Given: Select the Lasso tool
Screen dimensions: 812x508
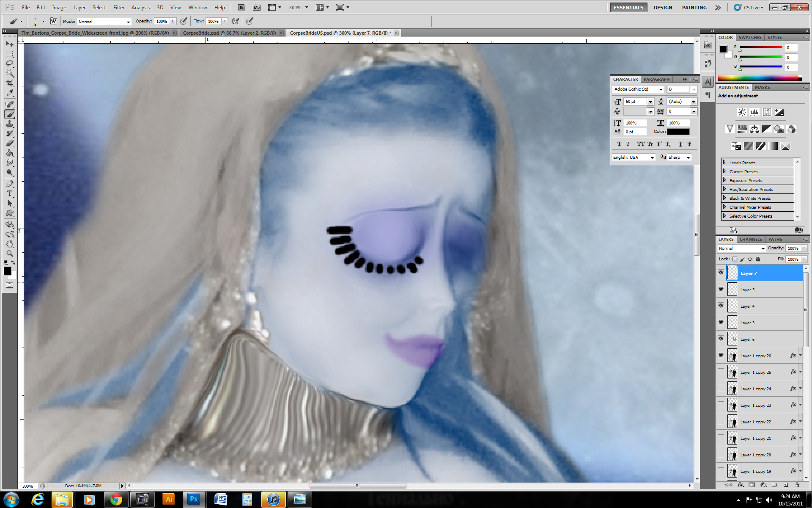Looking at the screenshot, I should pos(10,63).
